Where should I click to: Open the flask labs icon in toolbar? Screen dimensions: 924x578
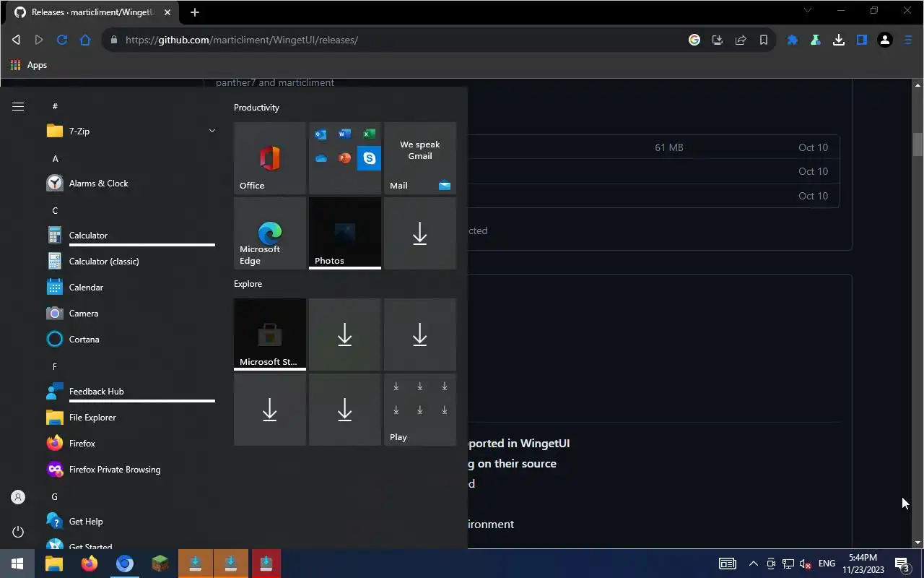[816, 40]
